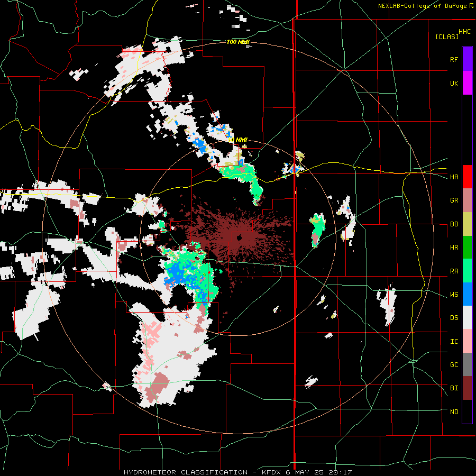
Task: Click the dark brown BI legend swatch
Action: click(x=467, y=388)
